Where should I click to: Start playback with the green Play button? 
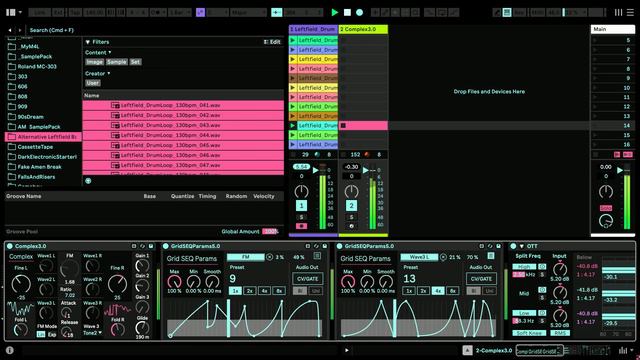[335, 12]
